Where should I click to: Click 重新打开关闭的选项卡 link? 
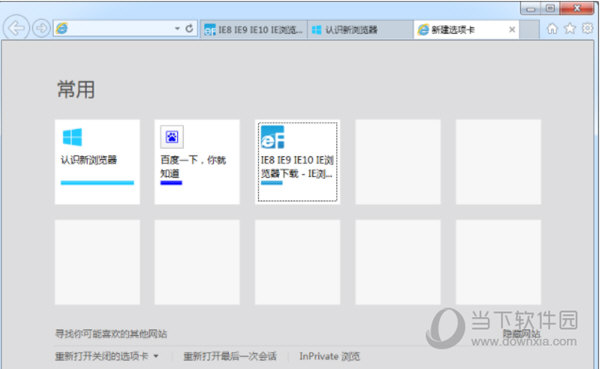click(x=101, y=356)
